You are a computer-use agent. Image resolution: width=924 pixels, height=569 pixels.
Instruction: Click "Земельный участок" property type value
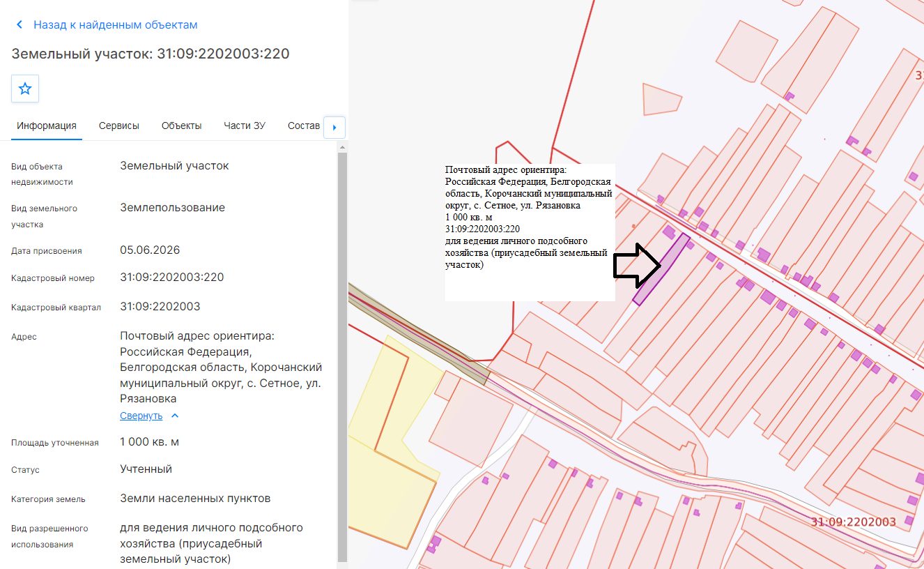(174, 166)
